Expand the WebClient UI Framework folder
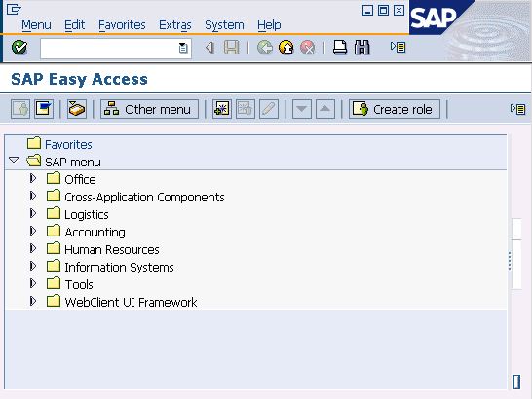 click(33, 301)
